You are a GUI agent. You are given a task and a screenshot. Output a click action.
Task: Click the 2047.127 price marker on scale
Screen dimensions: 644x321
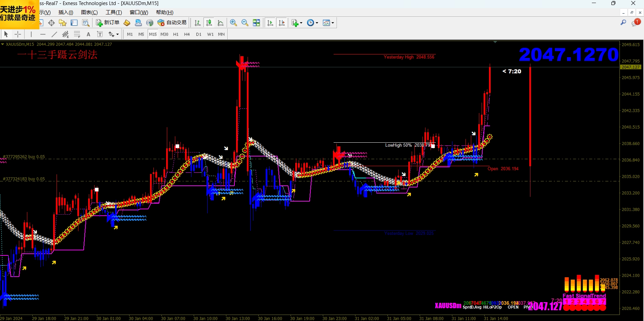(x=631, y=67)
